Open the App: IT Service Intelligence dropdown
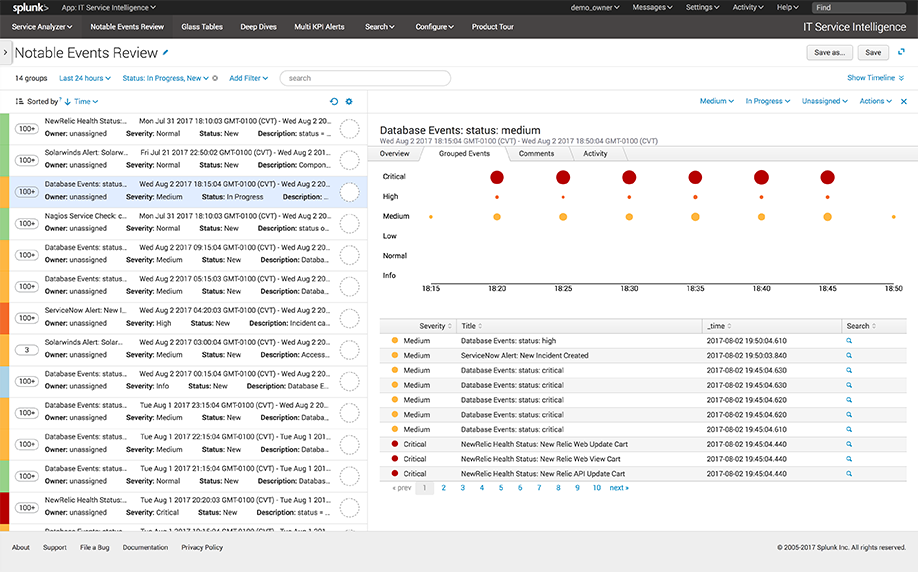Screen dimensions: 918x572 coord(108,8)
